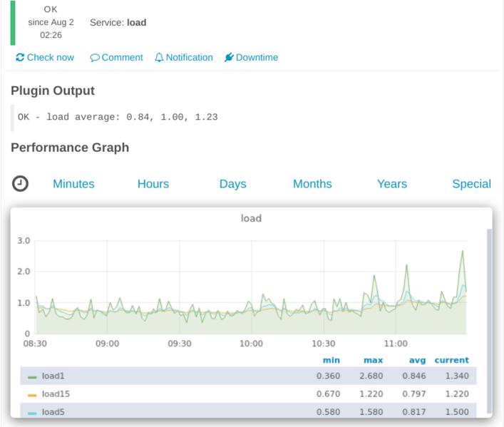Image resolution: width=504 pixels, height=427 pixels.
Task: Click the Notification bell icon
Action: [159, 58]
